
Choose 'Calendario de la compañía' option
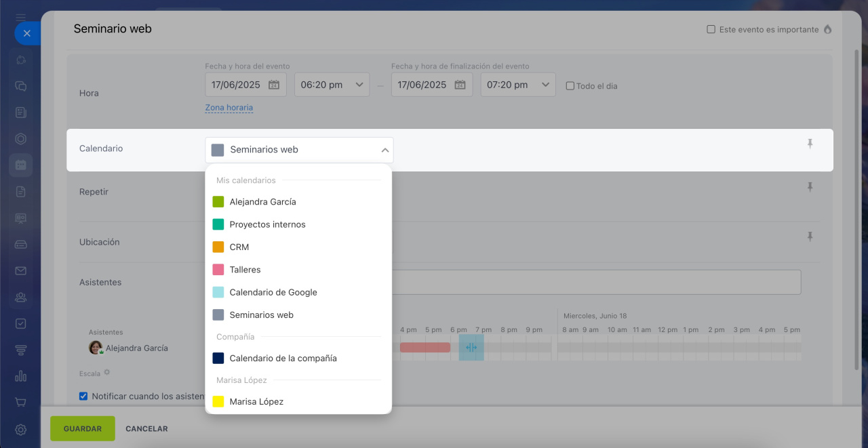pos(283,358)
